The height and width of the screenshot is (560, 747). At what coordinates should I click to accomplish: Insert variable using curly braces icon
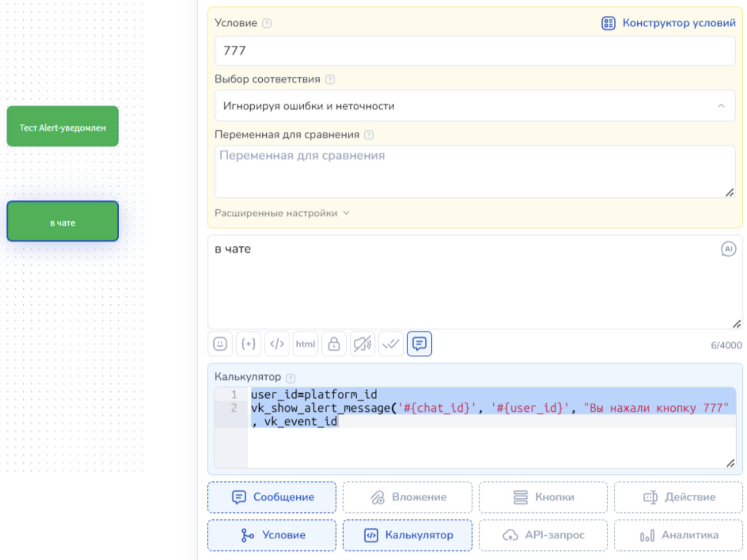click(248, 344)
